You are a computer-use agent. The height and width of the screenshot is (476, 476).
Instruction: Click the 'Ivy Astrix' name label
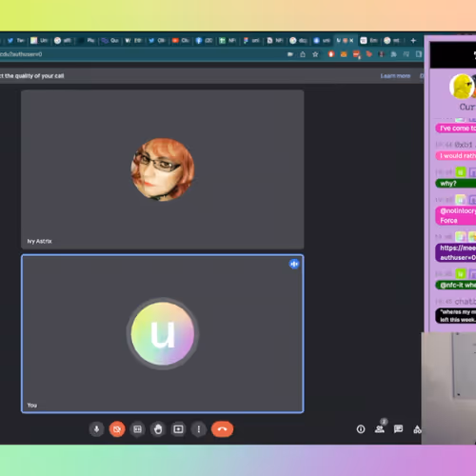coord(39,241)
